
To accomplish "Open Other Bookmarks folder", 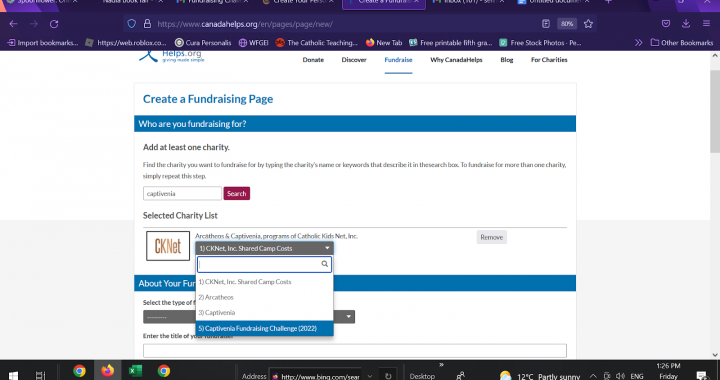I will pyautogui.click(x=682, y=43).
